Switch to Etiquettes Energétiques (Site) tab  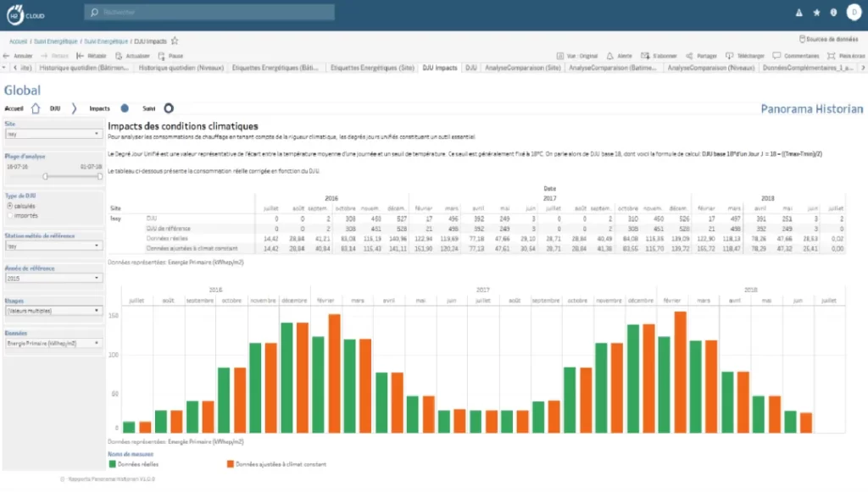tap(371, 68)
